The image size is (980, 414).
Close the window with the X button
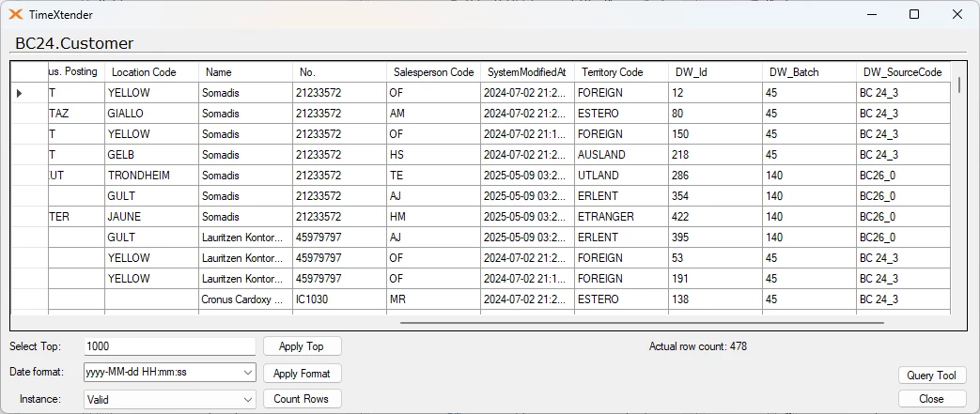click(x=957, y=14)
